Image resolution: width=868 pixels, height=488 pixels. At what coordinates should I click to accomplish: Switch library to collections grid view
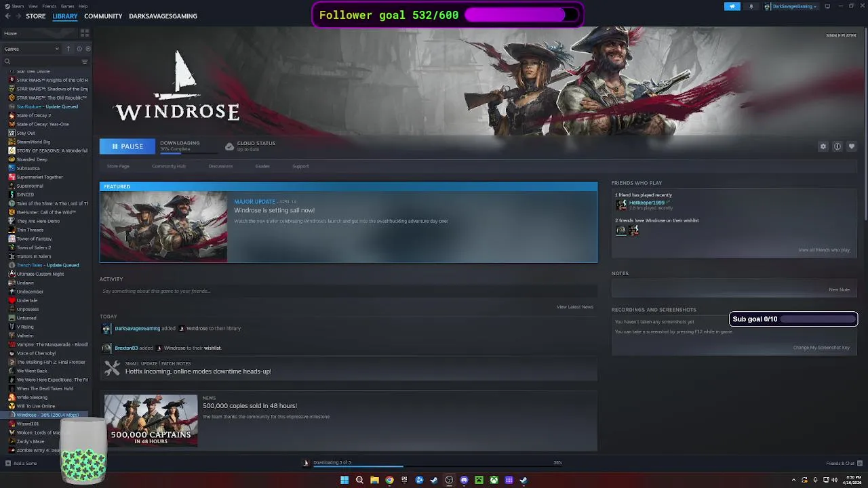tap(85, 33)
